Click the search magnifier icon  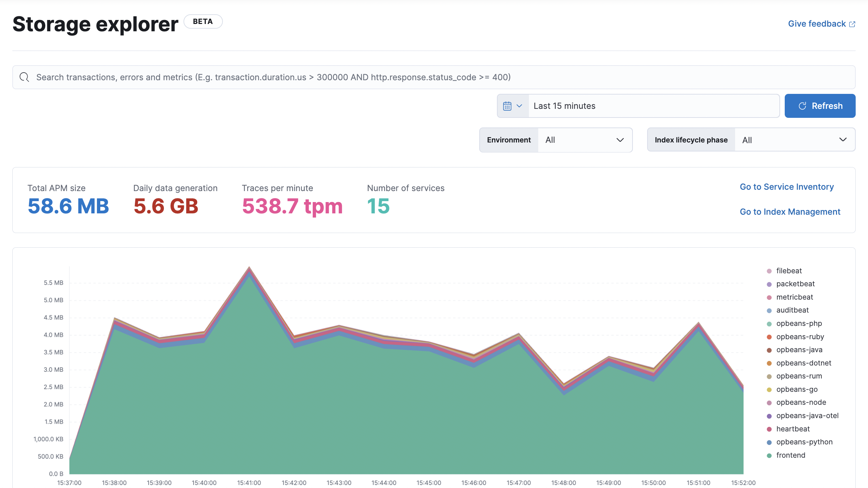click(24, 77)
